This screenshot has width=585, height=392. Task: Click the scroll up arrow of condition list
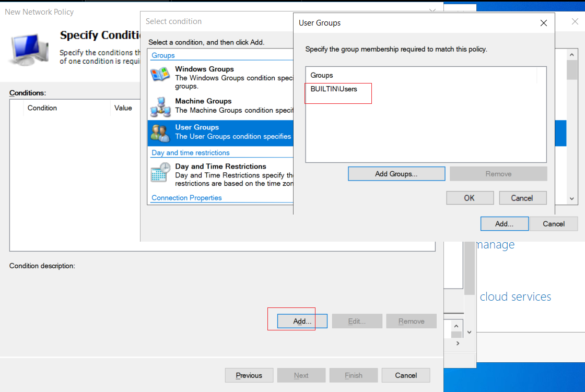pos(571,55)
